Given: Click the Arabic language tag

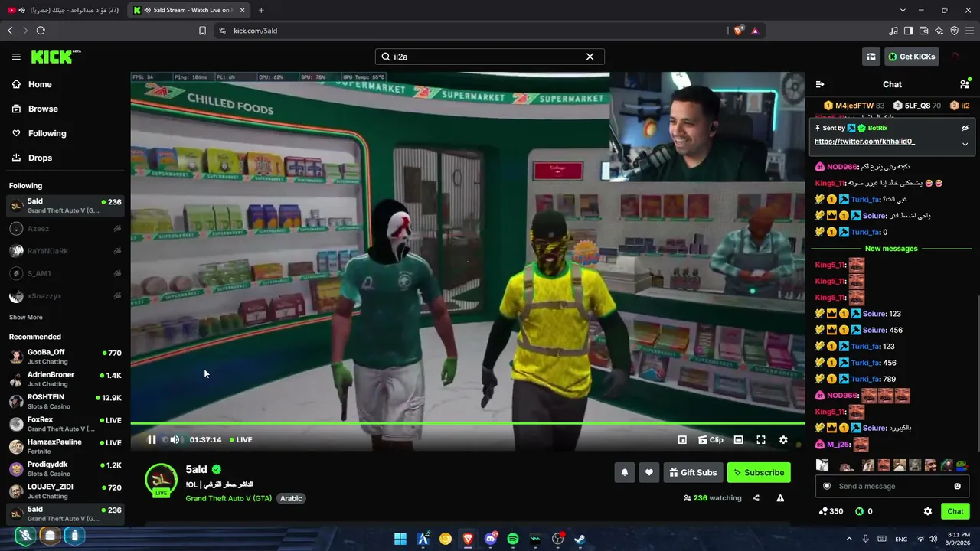Looking at the screenshot, I should (291, 498).
